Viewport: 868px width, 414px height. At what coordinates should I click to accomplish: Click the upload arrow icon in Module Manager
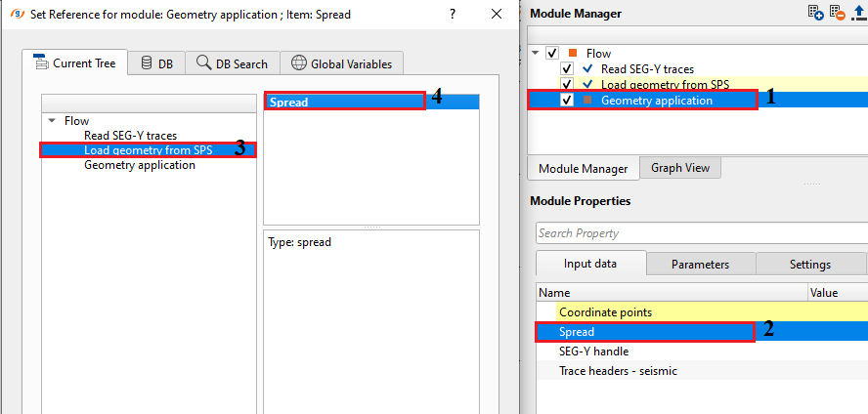[x=859, y=13]
